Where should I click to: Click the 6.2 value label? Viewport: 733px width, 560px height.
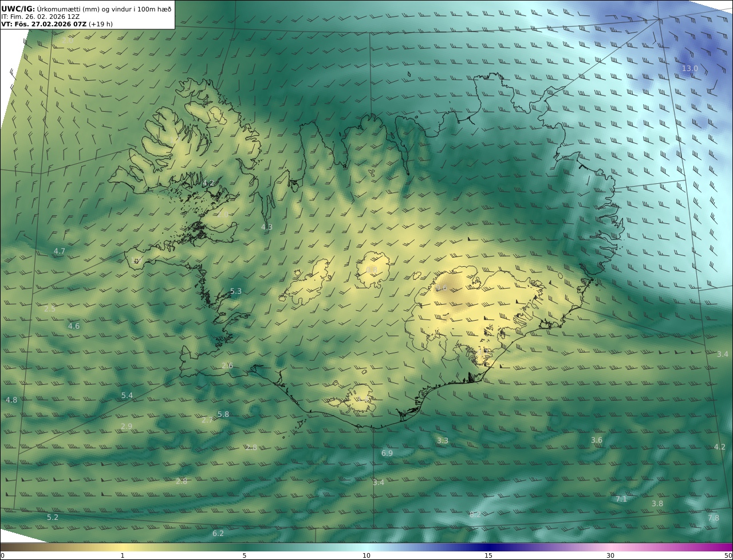pos(218,534)
